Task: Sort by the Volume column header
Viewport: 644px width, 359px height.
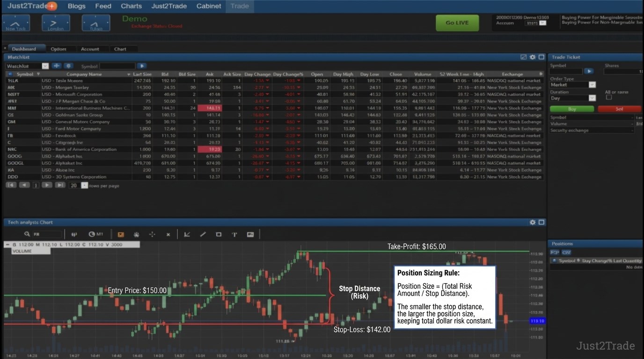Action: point(423,74)
